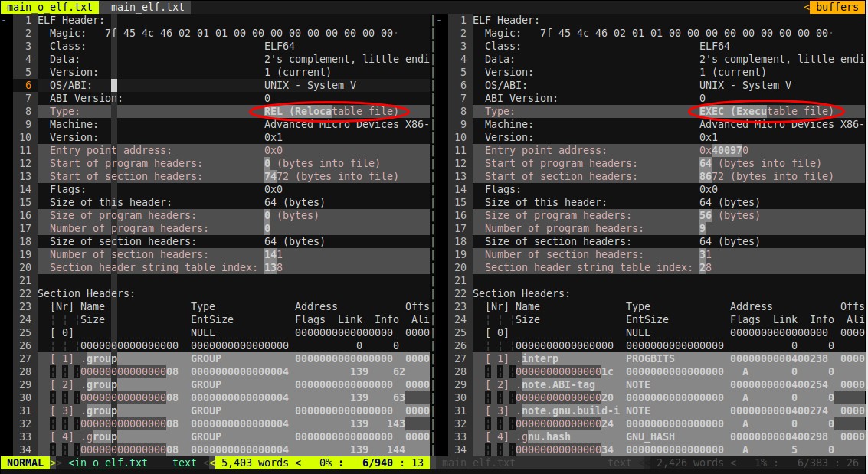Viewport: 868px width, 474px height.
Task: Click the inactive main_elf.txt statusline name
Action: pyautogui.click(x=479, y=463)
